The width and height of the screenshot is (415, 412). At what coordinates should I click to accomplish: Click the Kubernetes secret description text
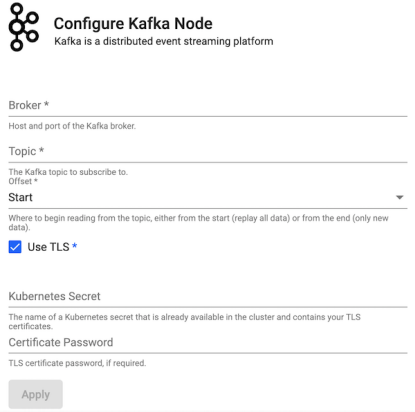point(185,322)
